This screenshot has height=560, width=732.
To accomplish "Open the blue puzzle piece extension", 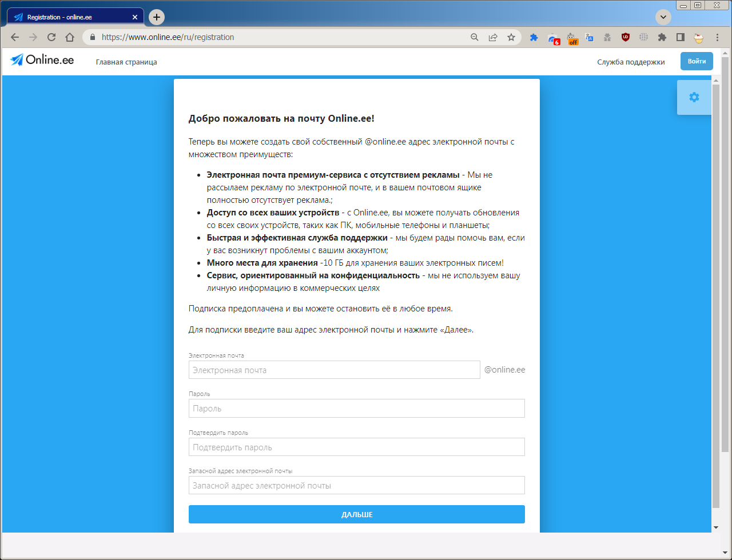I will pyautogui.click(x=534, y=37).
